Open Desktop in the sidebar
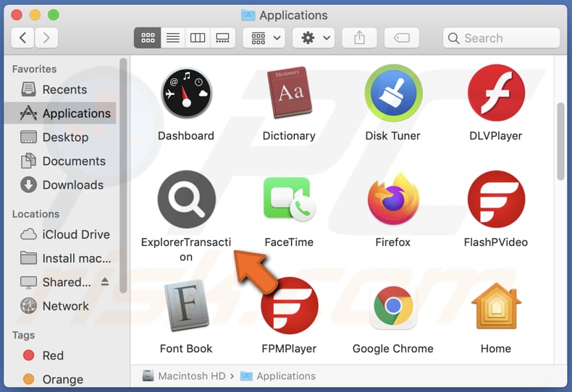This screenshot has height=392, width=572. (x=61, y=137)
